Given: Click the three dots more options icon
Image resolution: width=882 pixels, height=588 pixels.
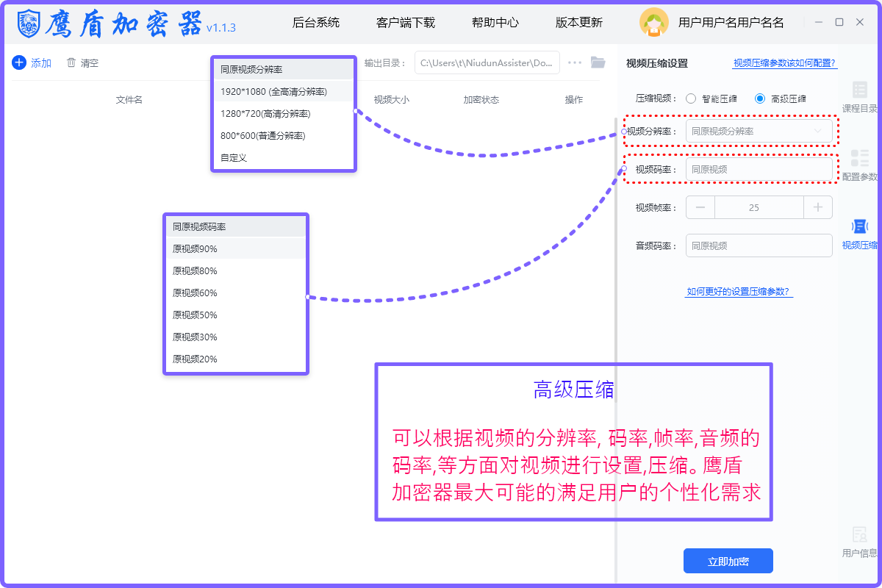Looking at the screenshot, I should coord(575,62).
